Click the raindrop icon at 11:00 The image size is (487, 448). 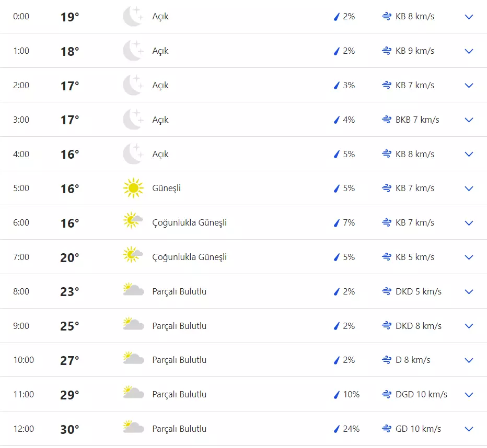337,394
